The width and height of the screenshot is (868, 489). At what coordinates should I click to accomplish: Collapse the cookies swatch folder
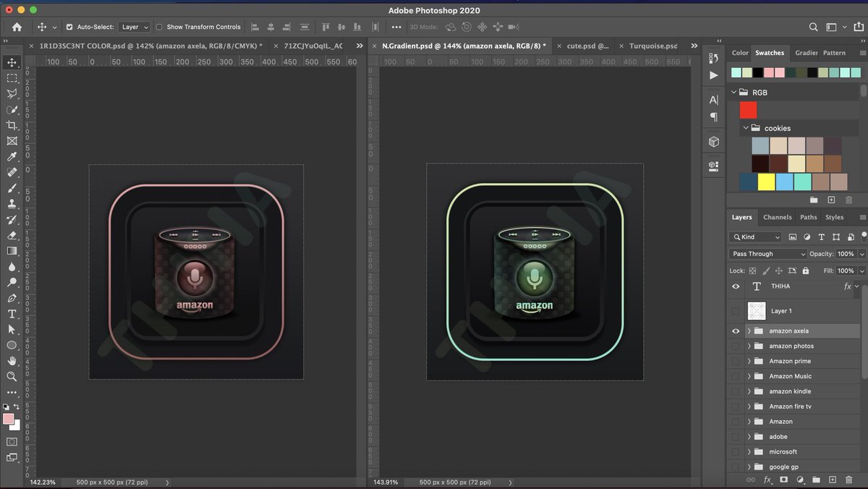point(745,128)
